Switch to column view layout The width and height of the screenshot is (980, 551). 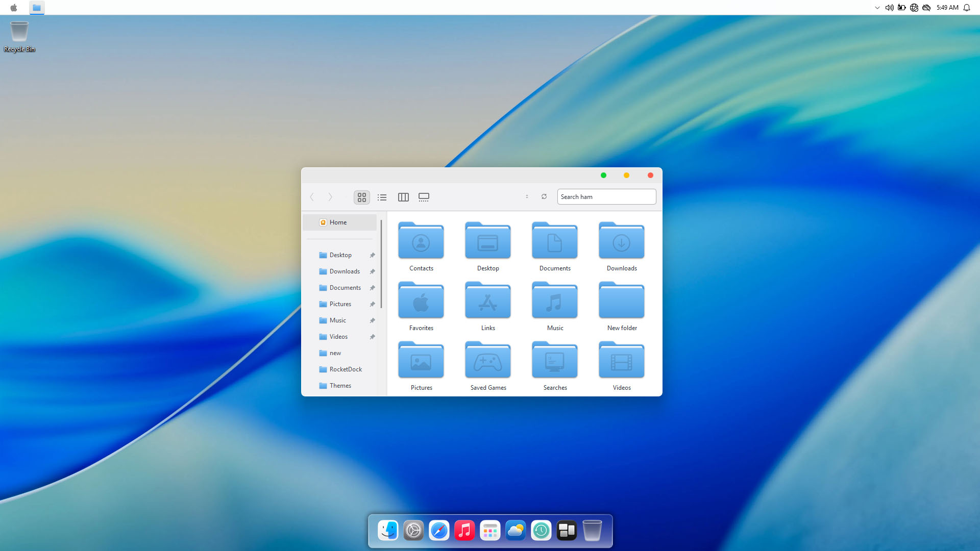tap(403, 197)
